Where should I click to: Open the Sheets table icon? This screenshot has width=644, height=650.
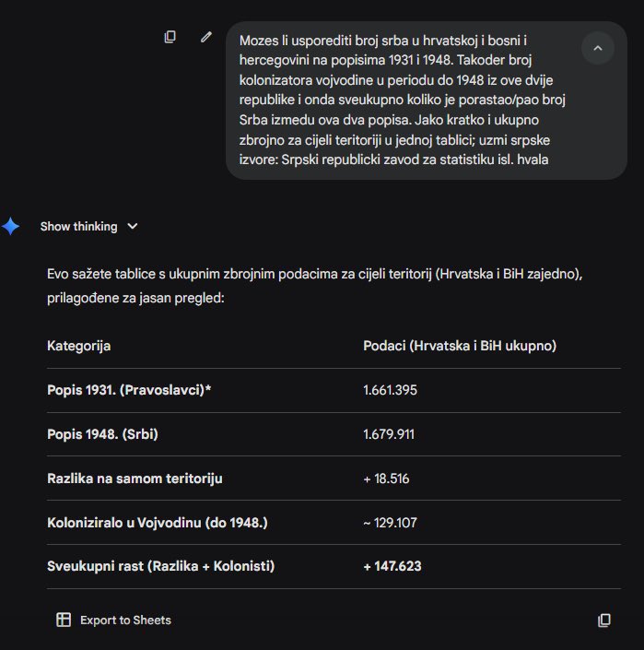point(64,620)
